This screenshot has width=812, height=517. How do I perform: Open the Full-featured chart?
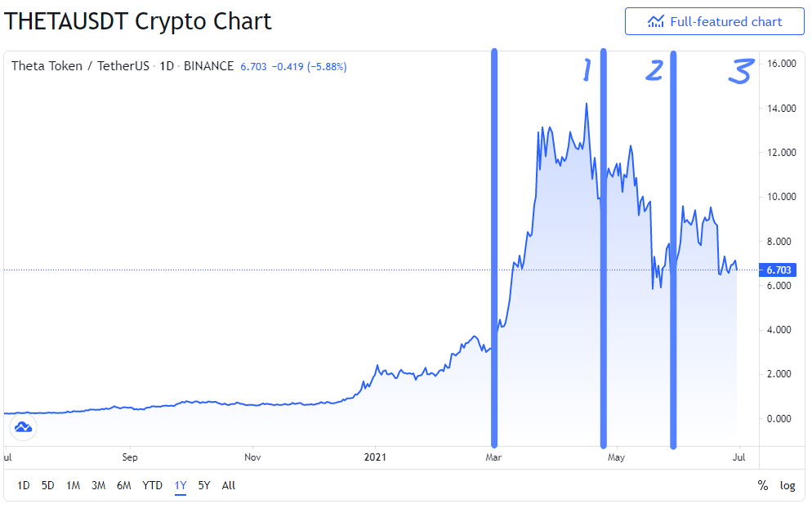(714, 21)
